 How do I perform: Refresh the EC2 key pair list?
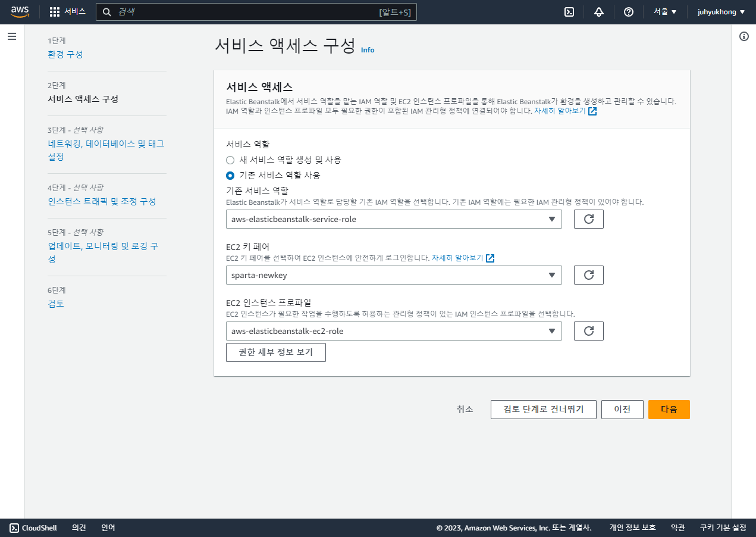pos(589,275)
